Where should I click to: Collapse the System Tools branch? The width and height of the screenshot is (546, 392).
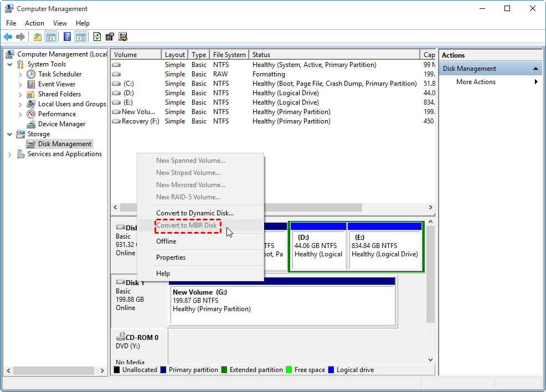click(9, 64)
